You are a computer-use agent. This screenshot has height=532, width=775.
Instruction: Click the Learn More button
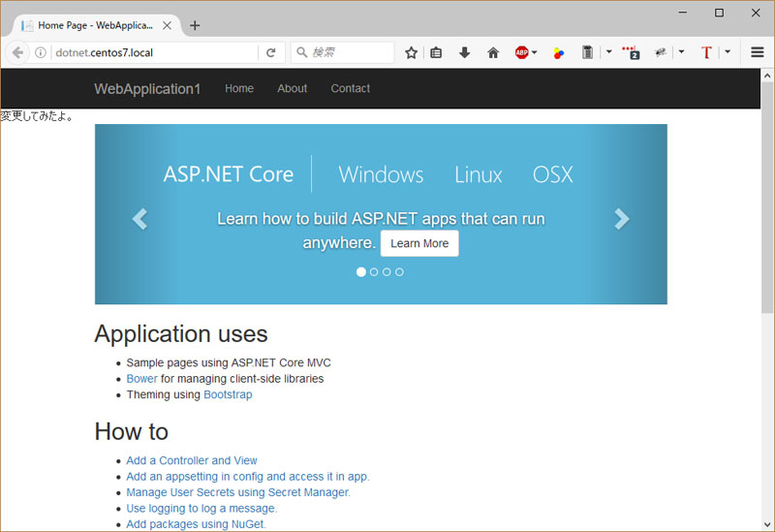click(419, 243)
